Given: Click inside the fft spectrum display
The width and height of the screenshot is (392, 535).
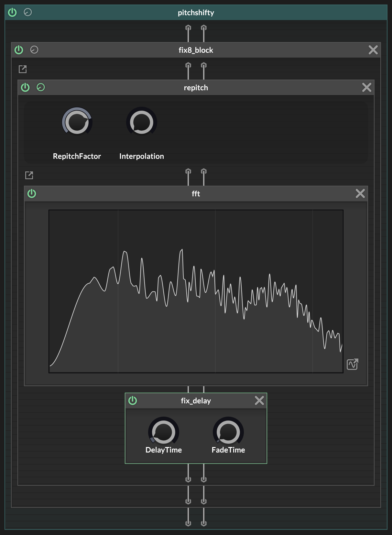Looking at the screenshot, I should pos(196,291).
